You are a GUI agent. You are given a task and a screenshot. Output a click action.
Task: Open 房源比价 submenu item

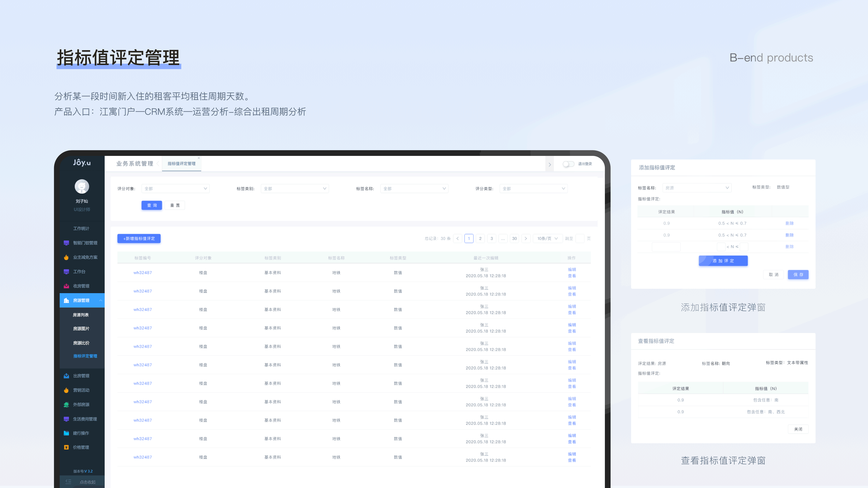point(81,343)
